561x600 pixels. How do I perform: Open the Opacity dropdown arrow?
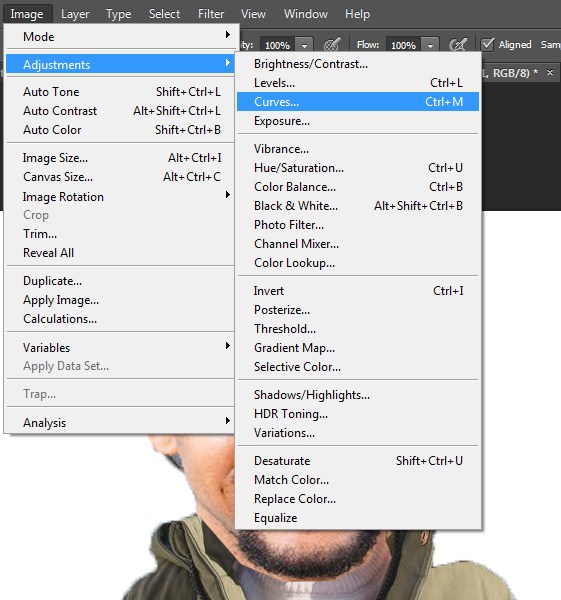point(304,46)
